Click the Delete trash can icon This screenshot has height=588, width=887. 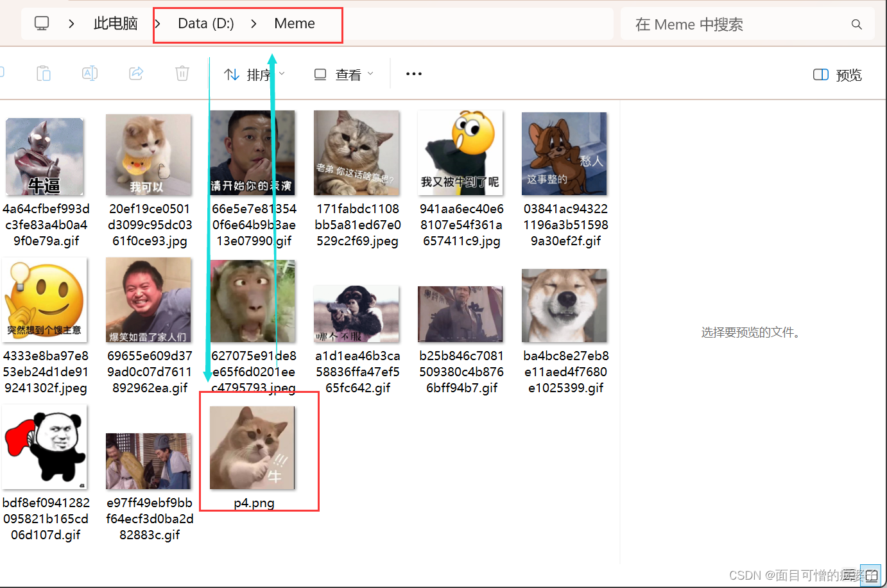[x=182, y=74]
